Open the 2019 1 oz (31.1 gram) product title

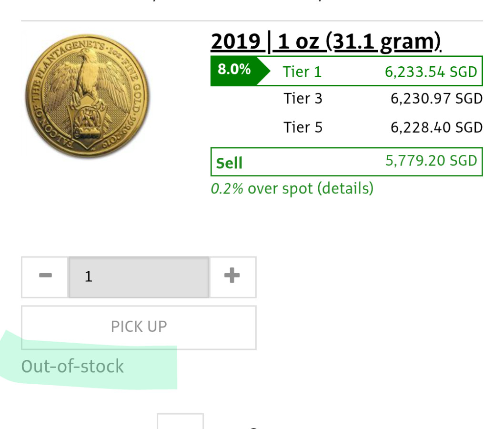(x=325, y=43)
